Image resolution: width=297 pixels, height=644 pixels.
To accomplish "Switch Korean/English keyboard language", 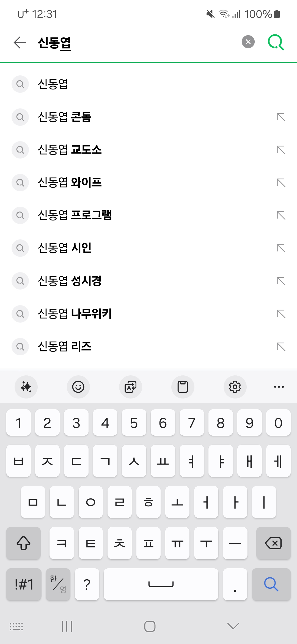I will (58, 584).
